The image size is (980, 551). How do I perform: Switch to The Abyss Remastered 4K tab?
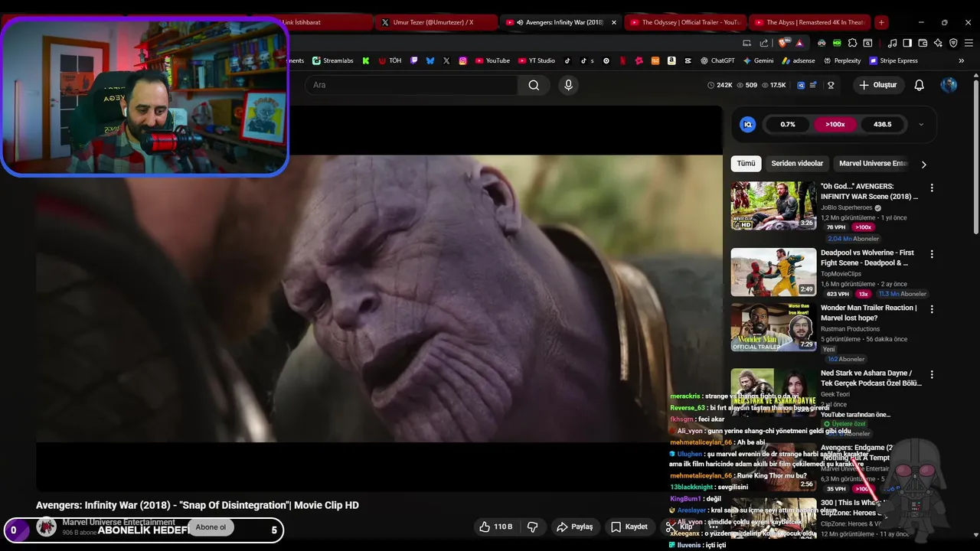(x=809, y=22)
